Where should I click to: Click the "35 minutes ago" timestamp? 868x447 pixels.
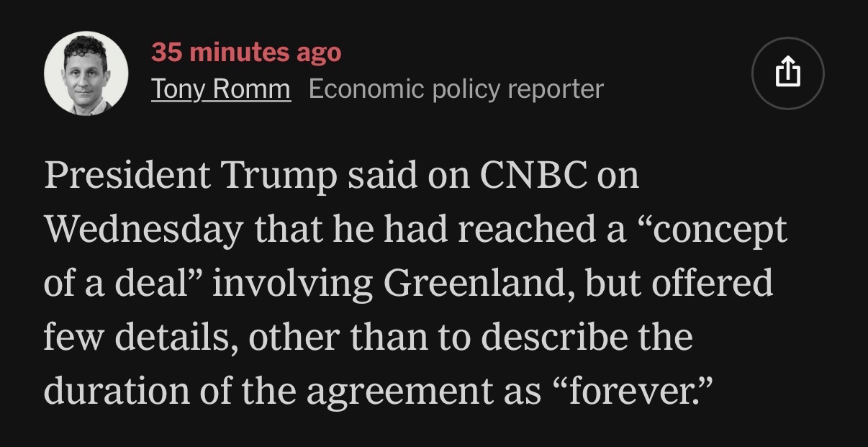tap(246, 52)
